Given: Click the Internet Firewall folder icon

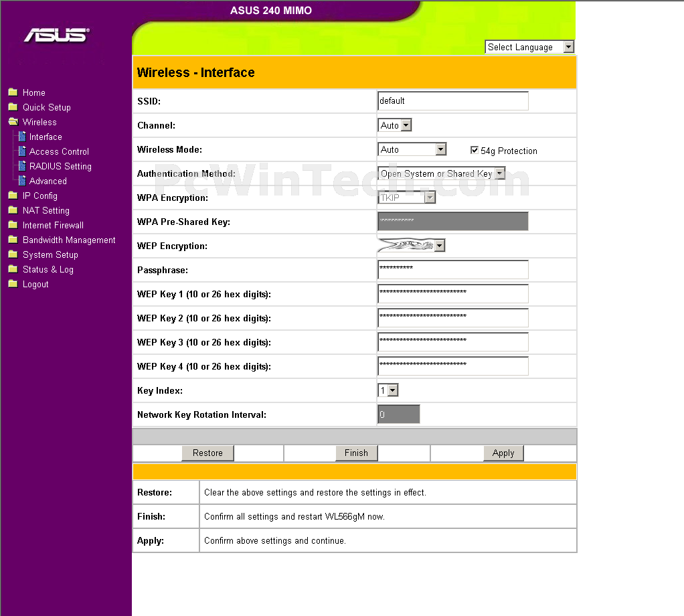Looking at the screenshot, I should 13,225.
